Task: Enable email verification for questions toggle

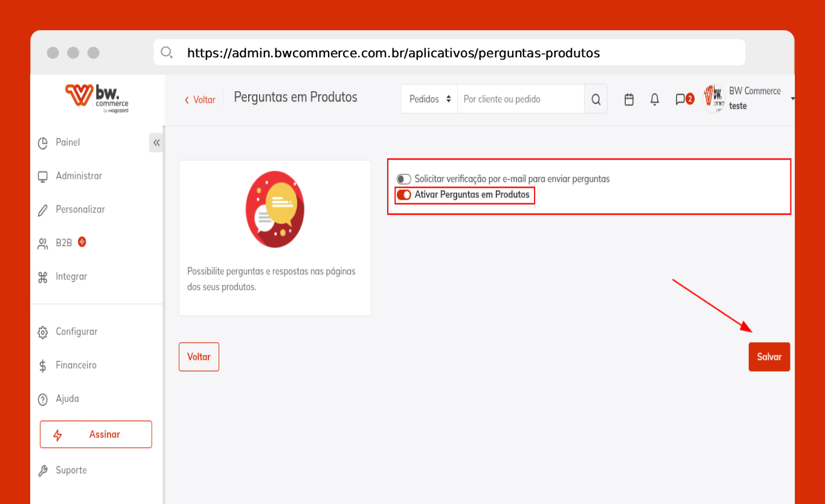Action: pyautogui.click(x=403, y=179)
